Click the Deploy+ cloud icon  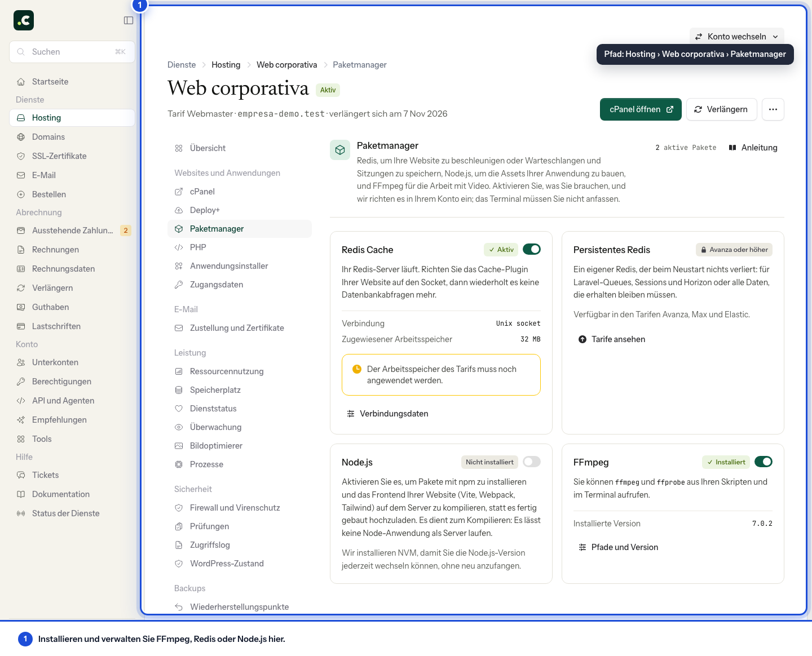(179, 210)
